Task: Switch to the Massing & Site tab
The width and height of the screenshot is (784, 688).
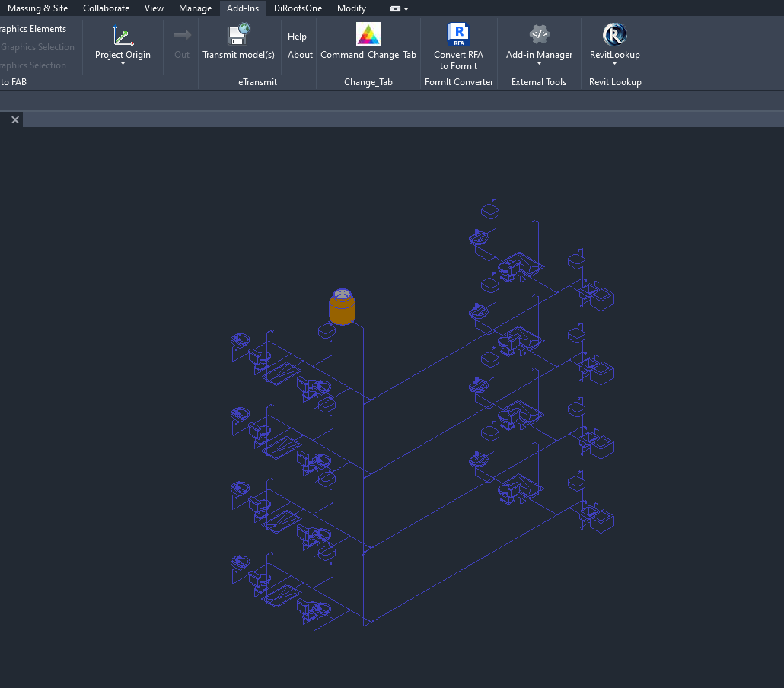Action: 37,8
